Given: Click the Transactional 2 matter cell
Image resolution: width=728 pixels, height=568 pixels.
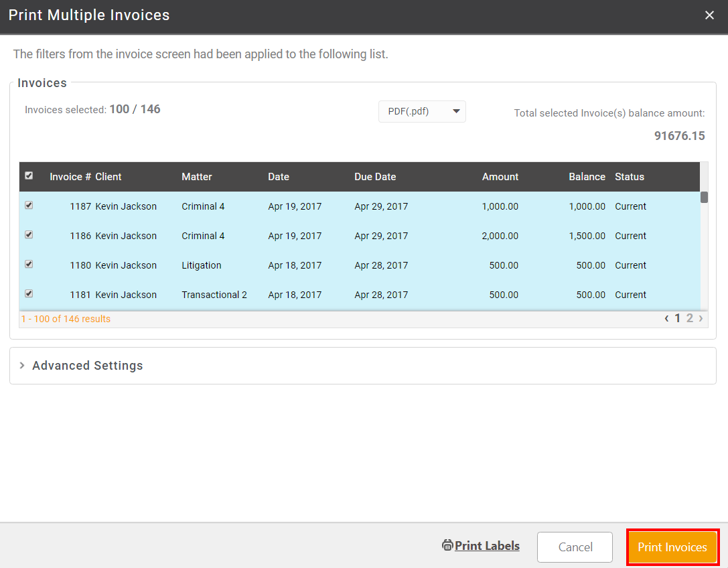Looking at the screenshot, I should (x=214, y=295).
